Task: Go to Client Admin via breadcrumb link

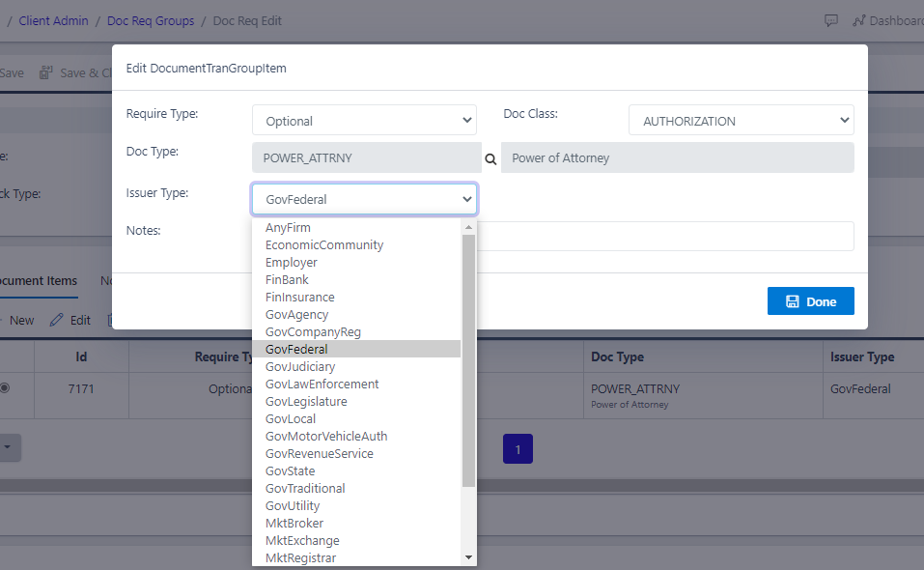Action: coord(53,19)
